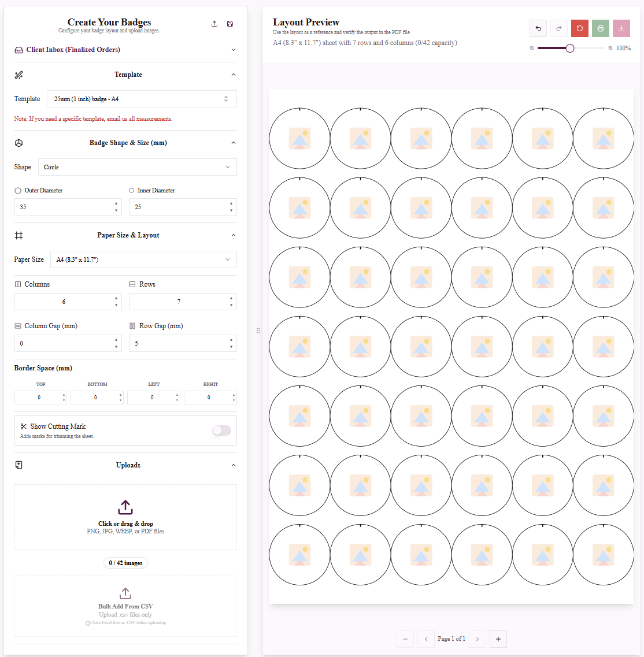
Task: Click the redo arrow icon
Action: 559,28
